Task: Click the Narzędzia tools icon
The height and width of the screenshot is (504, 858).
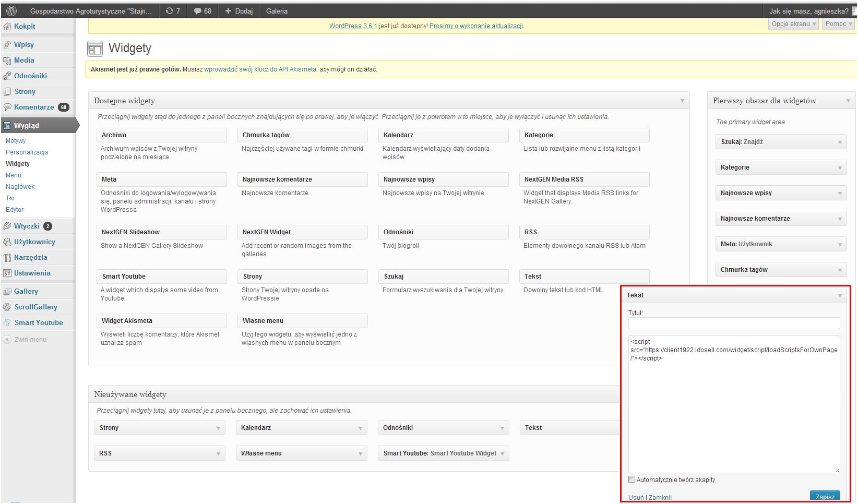Action: point(7,258)
